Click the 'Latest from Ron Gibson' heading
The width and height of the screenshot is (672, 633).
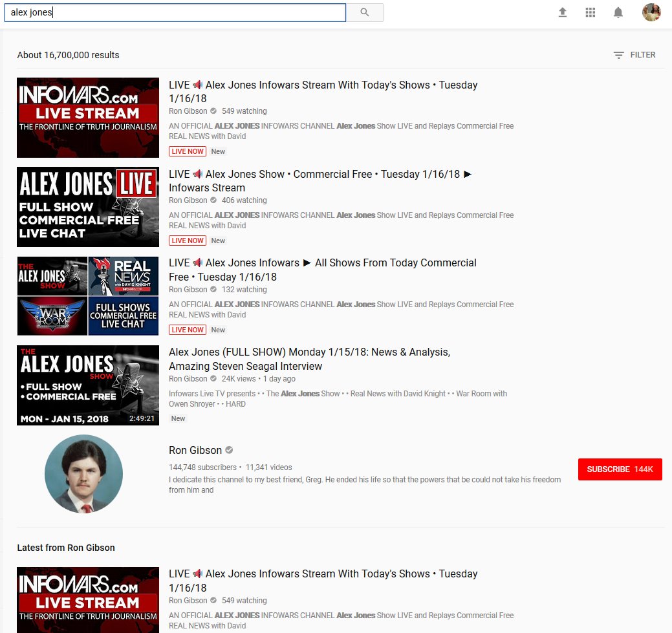[66, 548]
